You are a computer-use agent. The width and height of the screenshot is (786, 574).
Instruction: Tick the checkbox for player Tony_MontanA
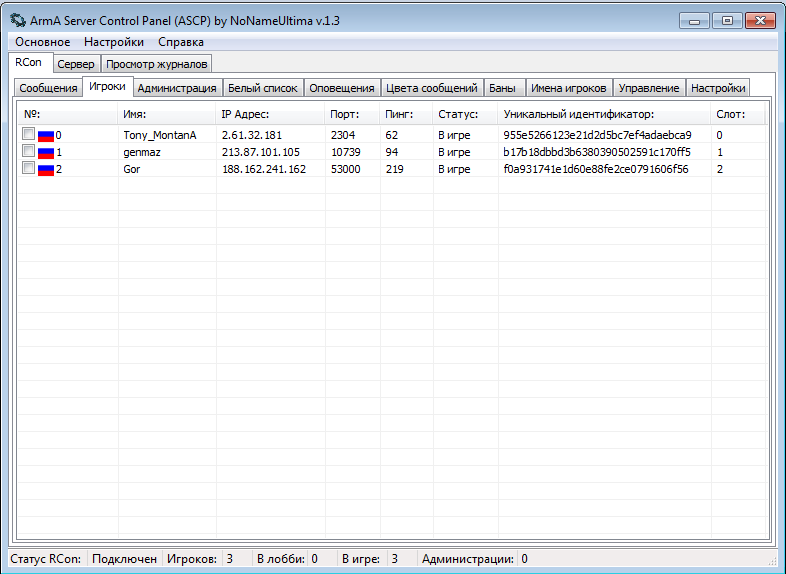(x=29, y=134)
